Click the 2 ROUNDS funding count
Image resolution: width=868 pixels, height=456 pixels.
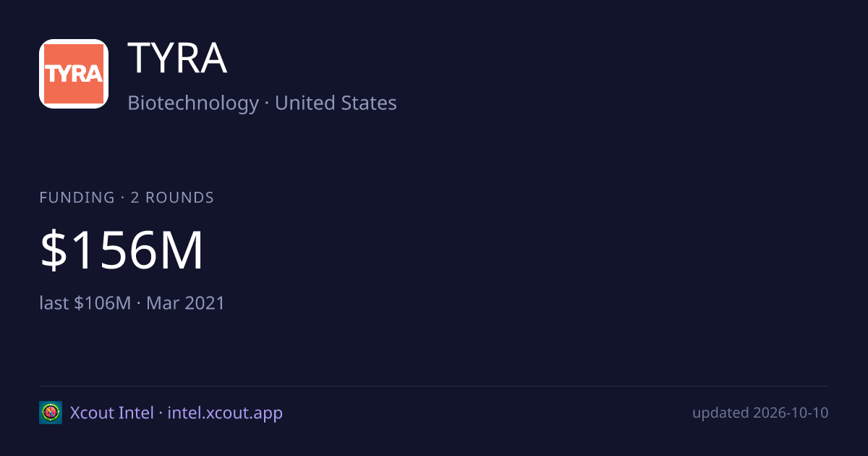click(172, 198)
